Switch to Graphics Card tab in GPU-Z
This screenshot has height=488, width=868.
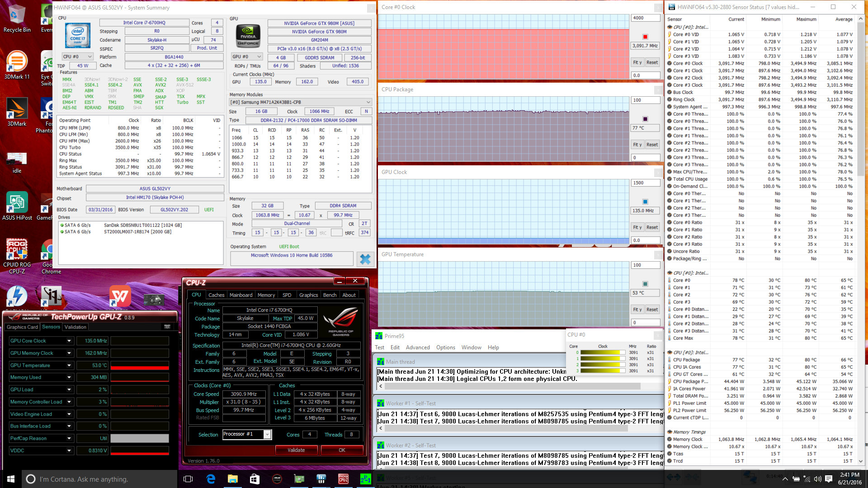pos(22,327)
